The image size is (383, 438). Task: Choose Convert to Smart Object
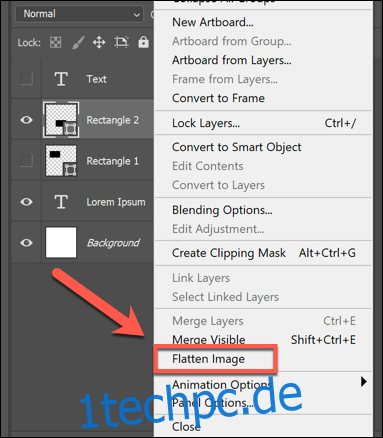click(x=237, y=147)
